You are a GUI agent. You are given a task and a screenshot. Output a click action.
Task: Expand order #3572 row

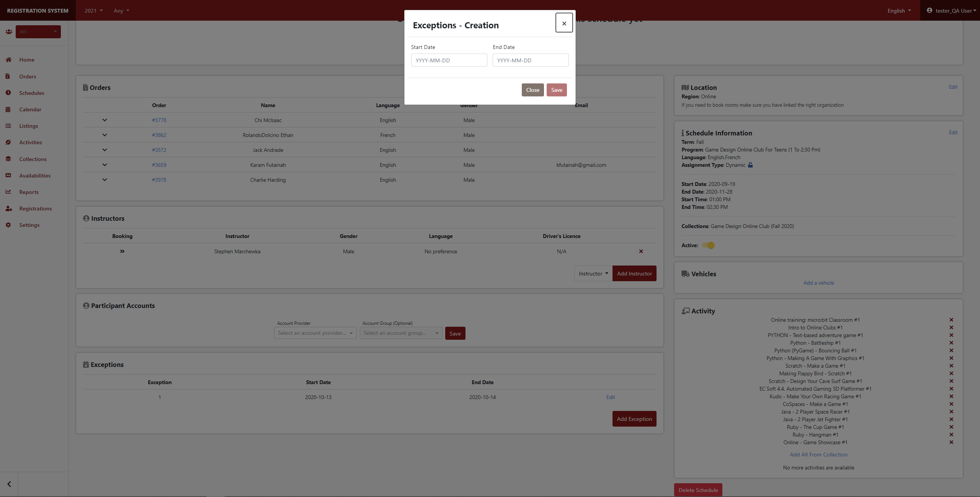(105, 150)
